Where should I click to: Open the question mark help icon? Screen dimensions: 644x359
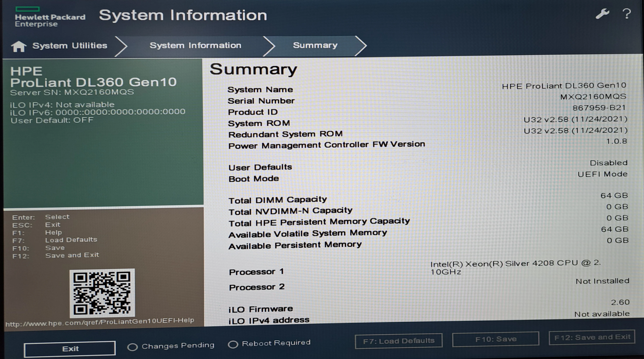pyautogui.click(x=627, y=14)
